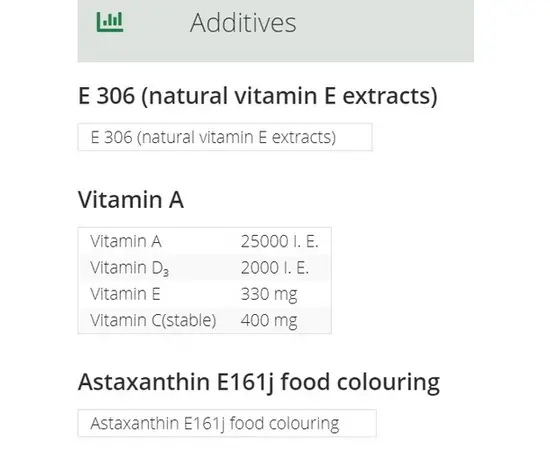Select the Astaxanthin E161j food colouring heading

[259, 382]
